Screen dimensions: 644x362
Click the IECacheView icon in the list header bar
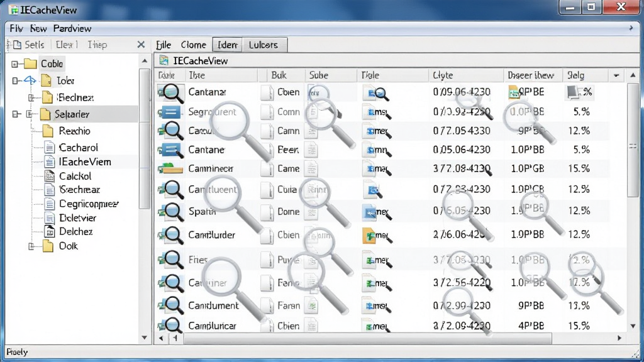coord(164,61)
